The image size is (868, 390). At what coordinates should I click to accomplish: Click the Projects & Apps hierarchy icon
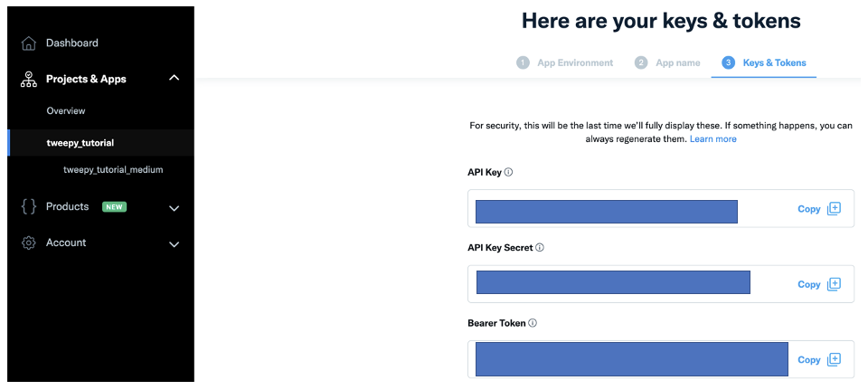pyautogui.click(x=29, y=80)
